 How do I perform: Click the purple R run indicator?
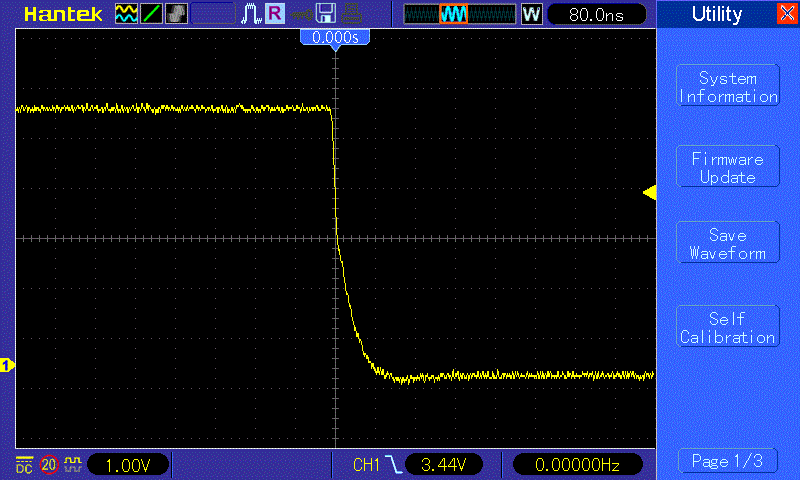pos(274,14)
